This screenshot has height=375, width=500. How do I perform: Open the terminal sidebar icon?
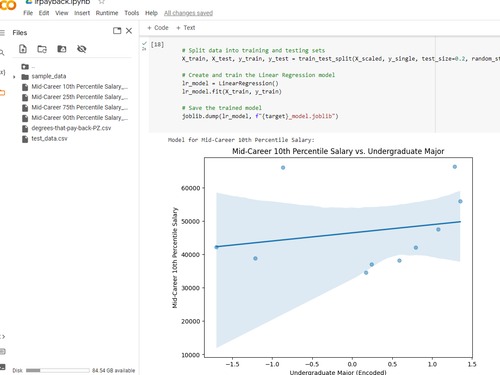(3, 367)
